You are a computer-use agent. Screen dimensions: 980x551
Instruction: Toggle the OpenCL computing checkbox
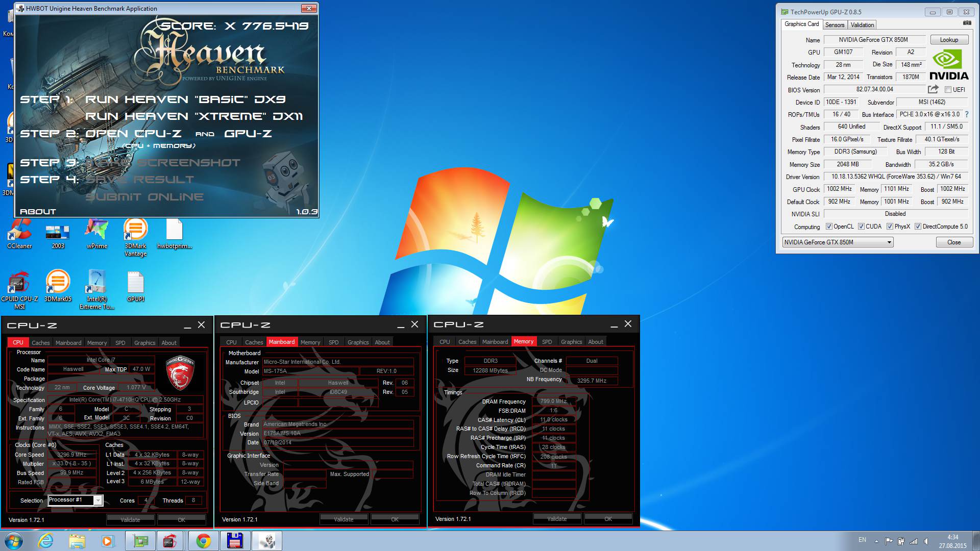829,227
